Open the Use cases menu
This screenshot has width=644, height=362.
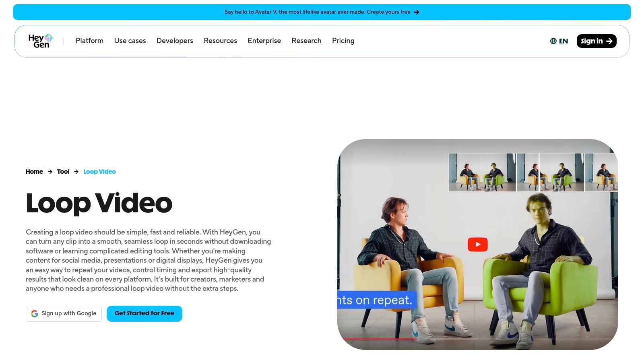pos(130,41)
